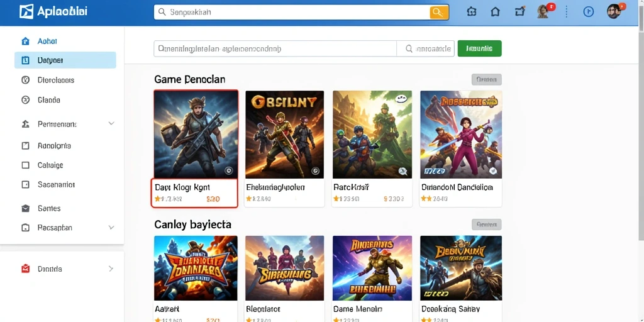Open the profile avatar with red badge
This screenshot has width=644, height=322.
coord(543,11)
